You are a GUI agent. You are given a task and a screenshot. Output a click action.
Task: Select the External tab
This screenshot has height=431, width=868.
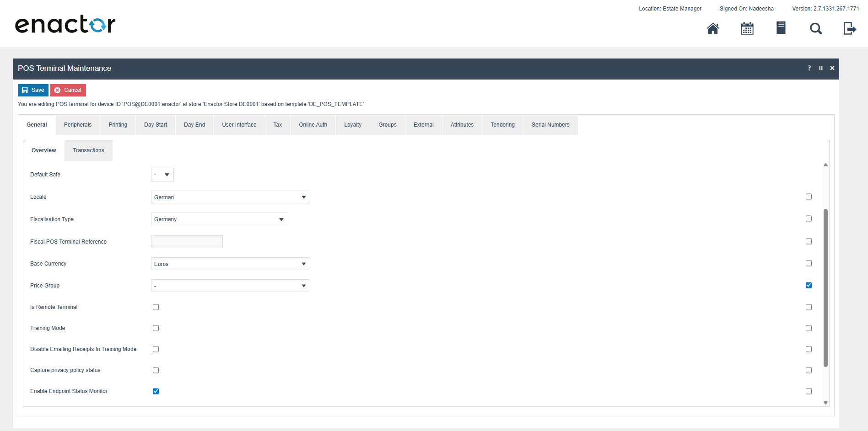point(424,125)
